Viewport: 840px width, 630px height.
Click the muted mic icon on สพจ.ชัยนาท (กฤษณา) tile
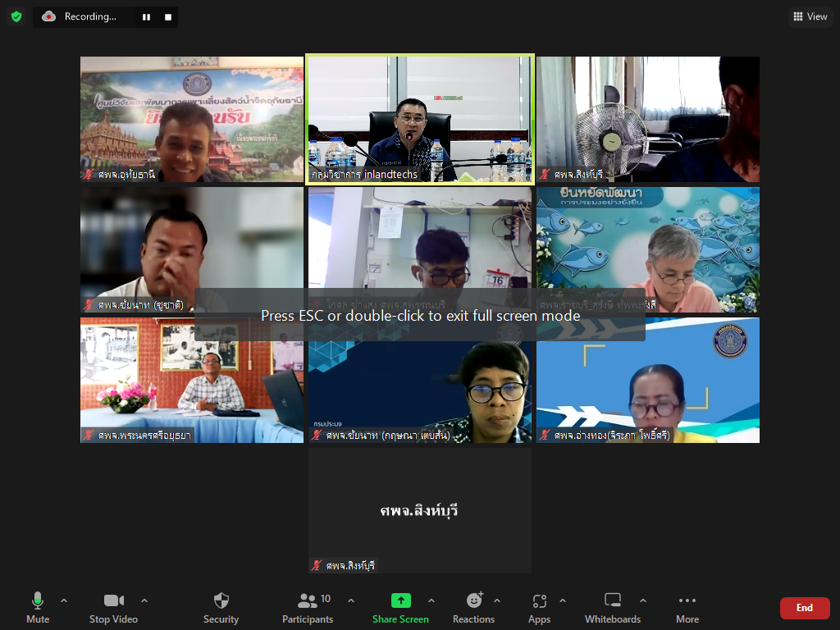[x=317, y=435]
